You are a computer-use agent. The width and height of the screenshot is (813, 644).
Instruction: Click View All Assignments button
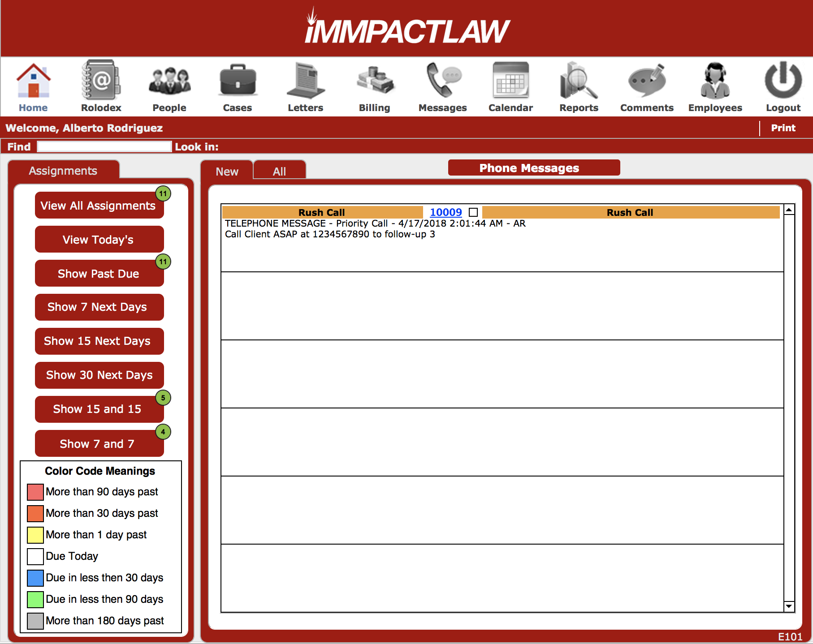(x=99, y=206)
